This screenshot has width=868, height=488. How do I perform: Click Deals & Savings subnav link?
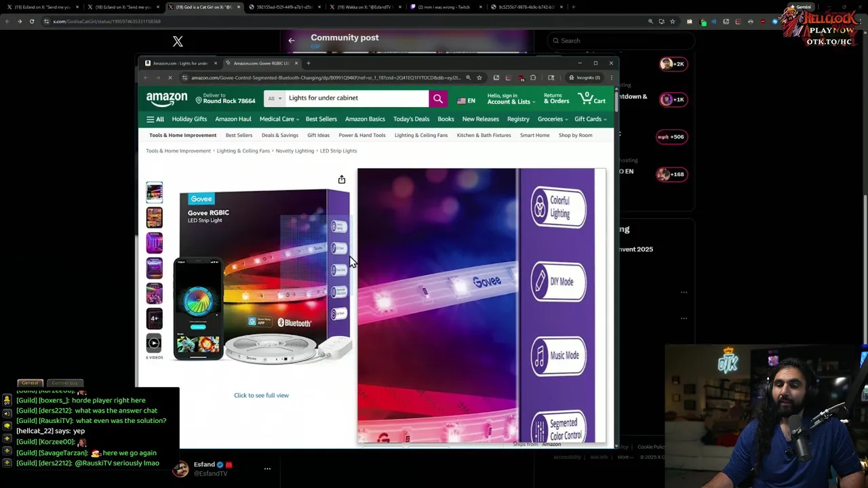coord(279,136)
